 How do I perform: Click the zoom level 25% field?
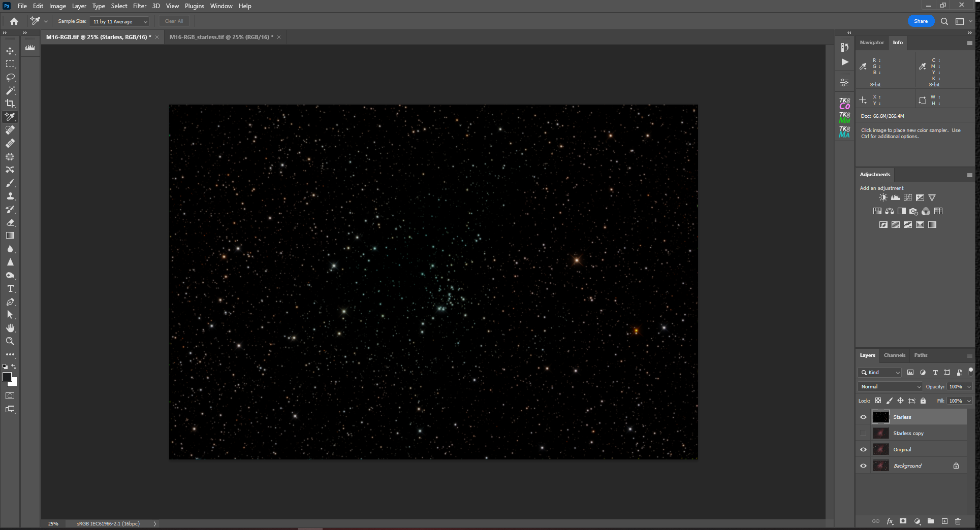point(53,523)
